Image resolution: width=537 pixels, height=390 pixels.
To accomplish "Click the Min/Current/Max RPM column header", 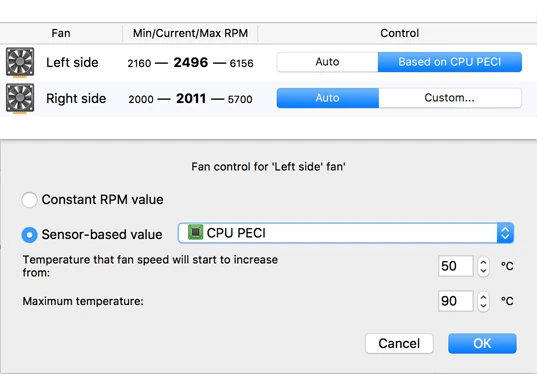I will pos(190,33).
